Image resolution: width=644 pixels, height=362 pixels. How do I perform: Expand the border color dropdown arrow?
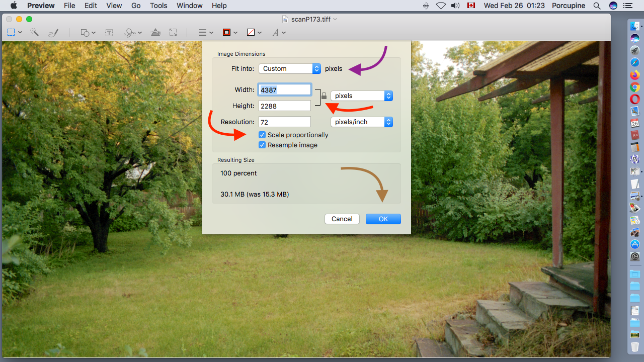click(x=235, y=33)
